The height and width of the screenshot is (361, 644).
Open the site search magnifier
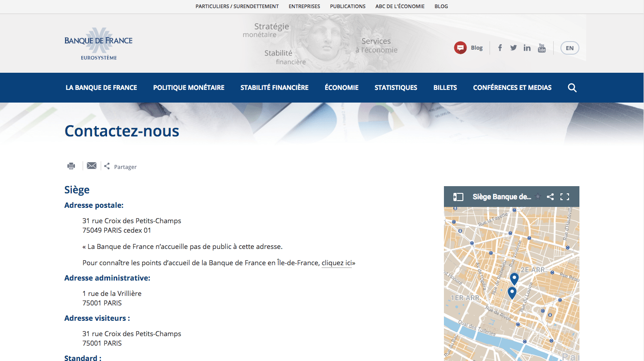pos(572,88)
